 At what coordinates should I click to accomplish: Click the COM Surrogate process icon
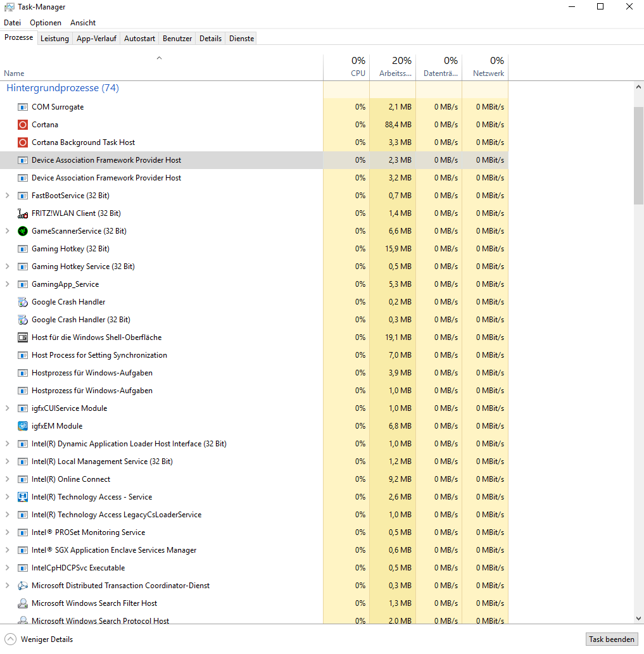[23, 107]
